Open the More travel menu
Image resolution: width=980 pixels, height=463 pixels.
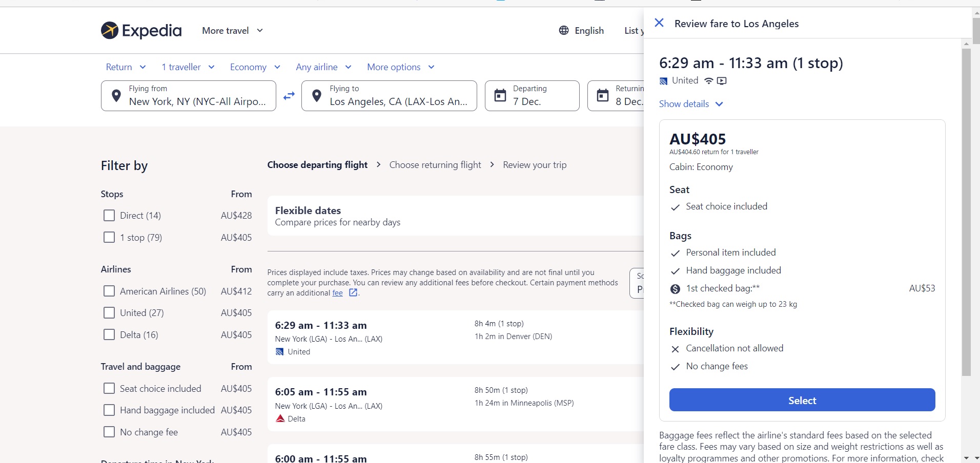pos(233,31)
